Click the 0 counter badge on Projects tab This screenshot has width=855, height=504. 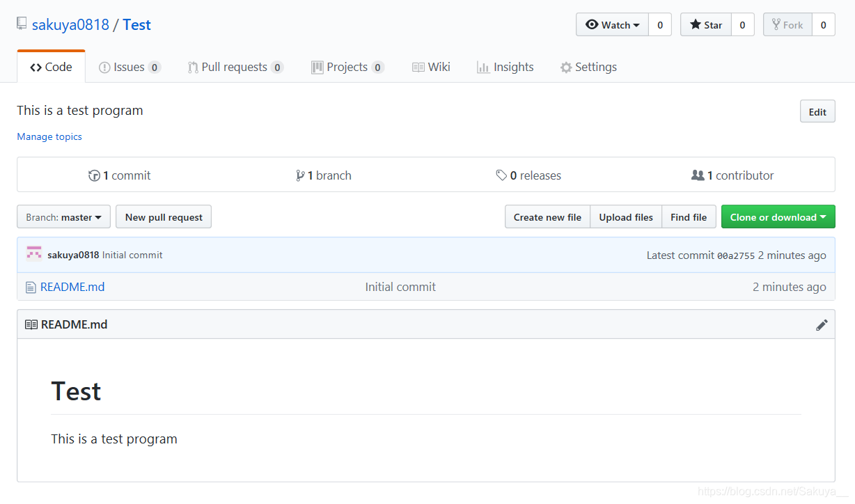(x=377, y=68)
